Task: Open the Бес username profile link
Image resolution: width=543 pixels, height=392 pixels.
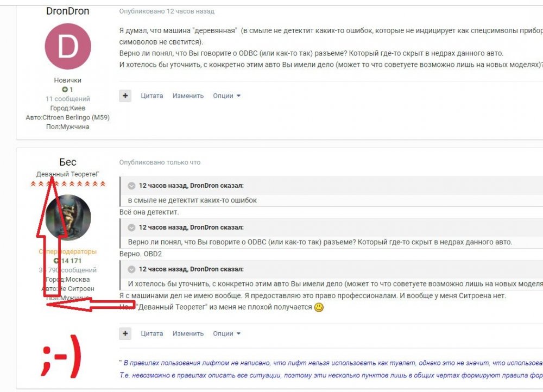Action: pyautogui.click(x=68, y=162)
